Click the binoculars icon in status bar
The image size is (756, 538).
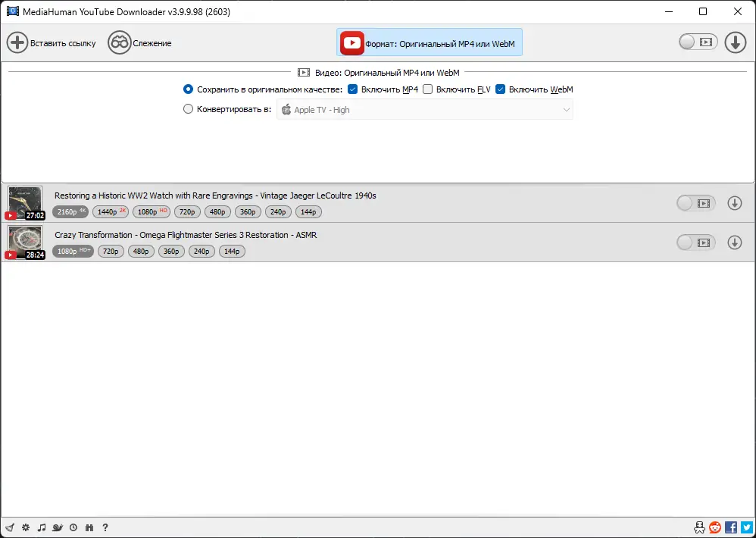point(89,527)
